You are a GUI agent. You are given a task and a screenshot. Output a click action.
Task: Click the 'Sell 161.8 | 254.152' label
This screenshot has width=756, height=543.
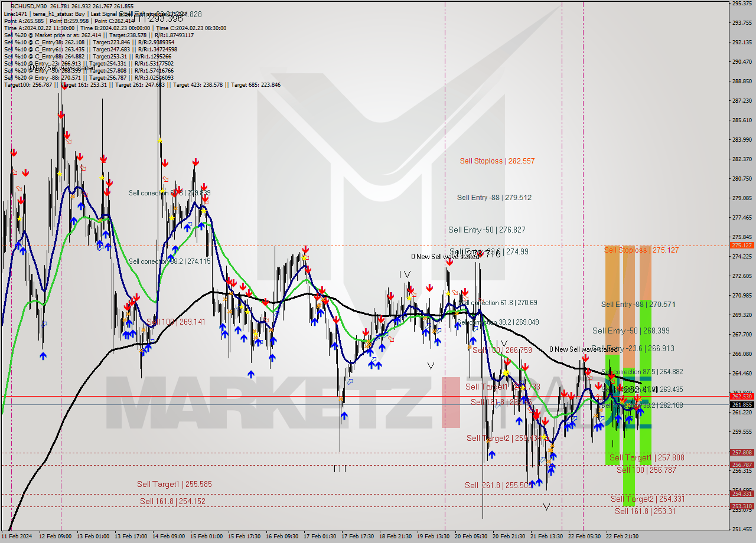(172, 501)
